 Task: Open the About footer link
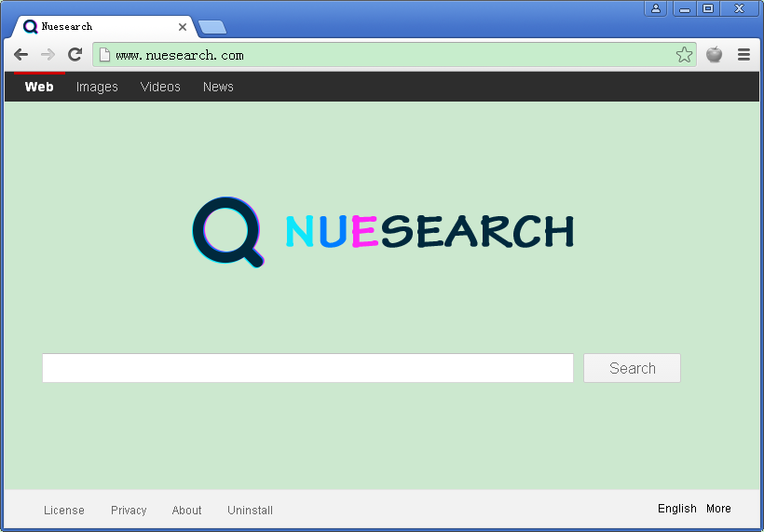186,510
